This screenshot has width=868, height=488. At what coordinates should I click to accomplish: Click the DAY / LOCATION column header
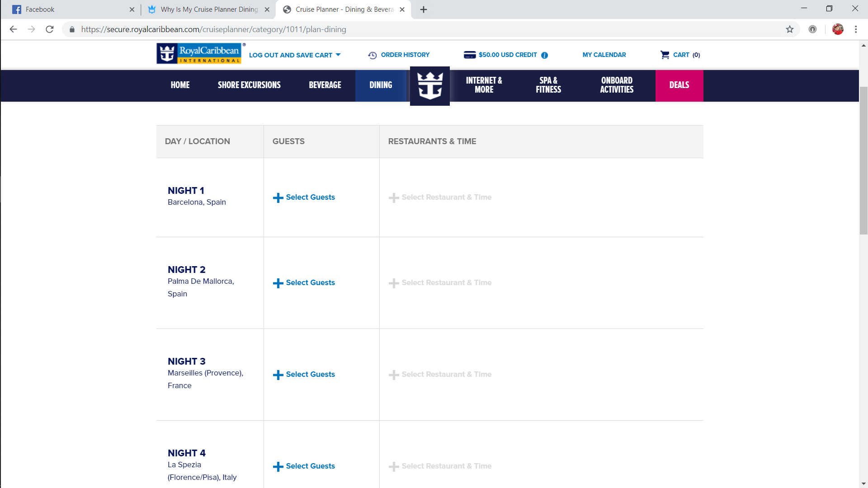click(197, 141)
